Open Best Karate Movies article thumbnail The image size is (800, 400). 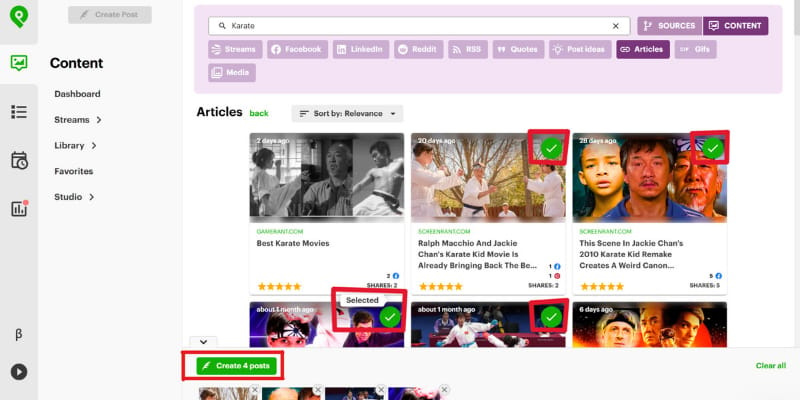tap(327, 177)
